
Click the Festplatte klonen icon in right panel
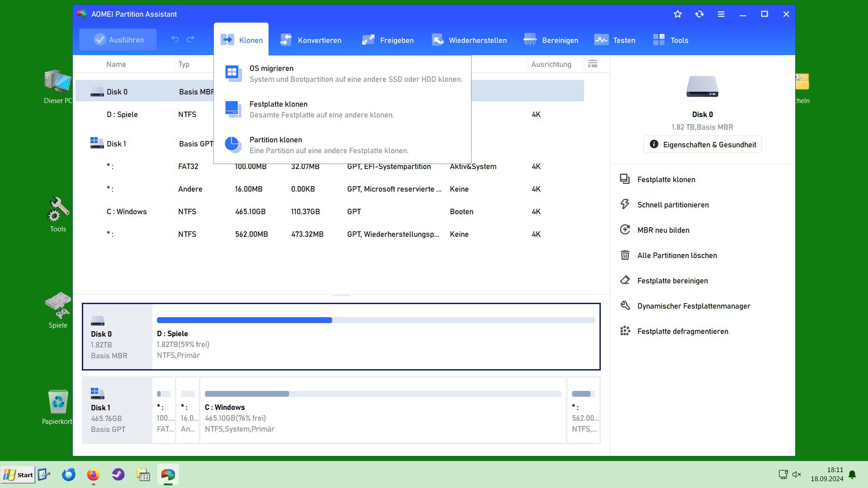tap(625, 179)
